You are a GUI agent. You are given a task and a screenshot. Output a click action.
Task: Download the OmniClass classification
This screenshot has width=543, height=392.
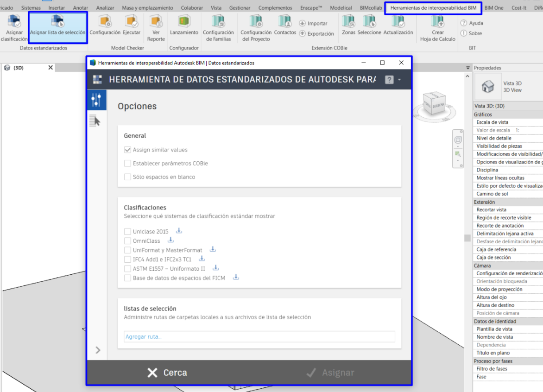(170, 240)
